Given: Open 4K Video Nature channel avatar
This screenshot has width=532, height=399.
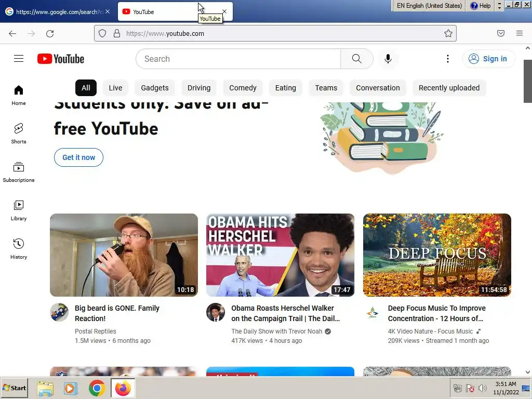Looking at the screenshot, I should click(372, 312).
